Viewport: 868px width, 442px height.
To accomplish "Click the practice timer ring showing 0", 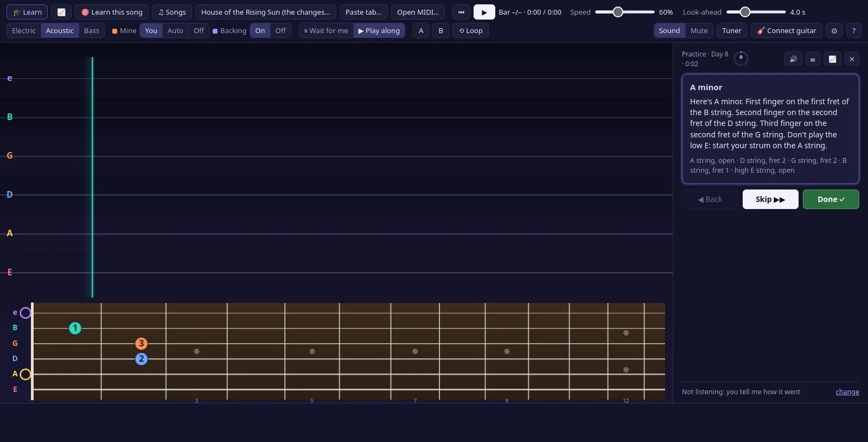I will click(741, 58).
